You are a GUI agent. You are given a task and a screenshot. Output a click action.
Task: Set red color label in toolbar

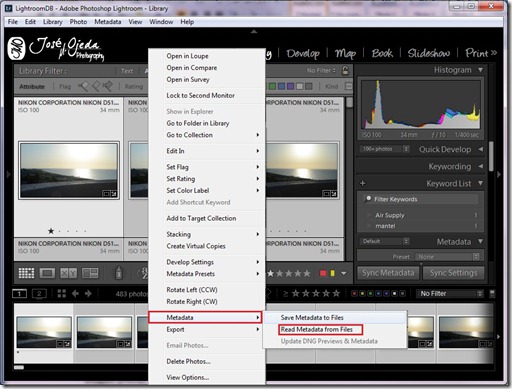pos(323,273)
